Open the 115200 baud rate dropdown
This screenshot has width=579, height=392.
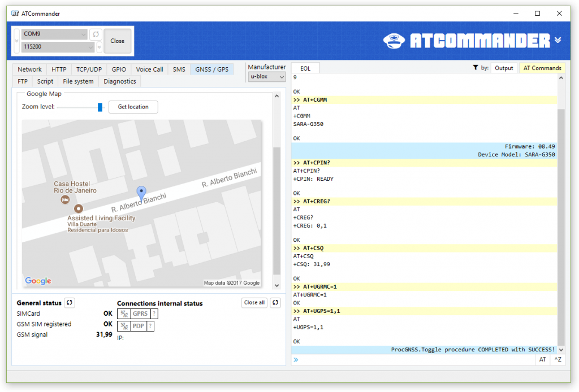tap(58, 47)
